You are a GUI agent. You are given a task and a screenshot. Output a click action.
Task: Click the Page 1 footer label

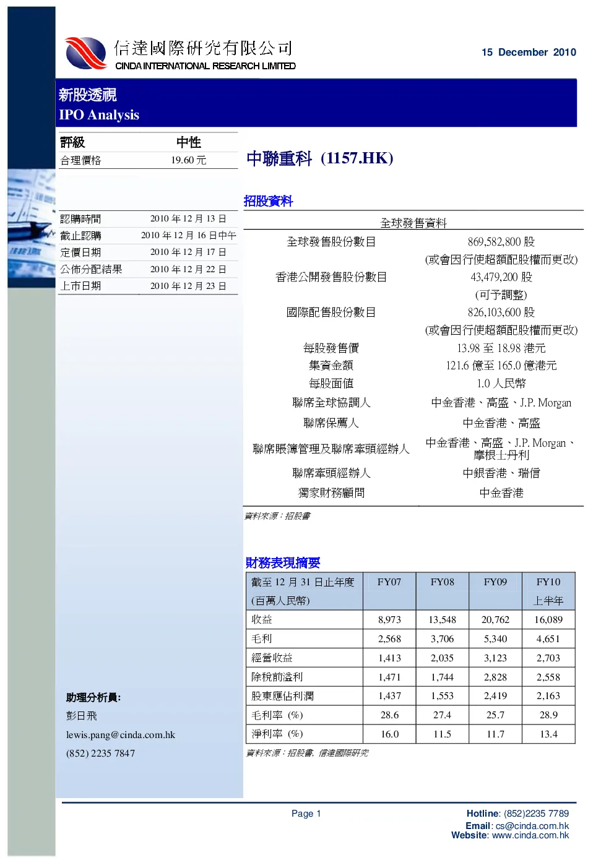(306, 814)
